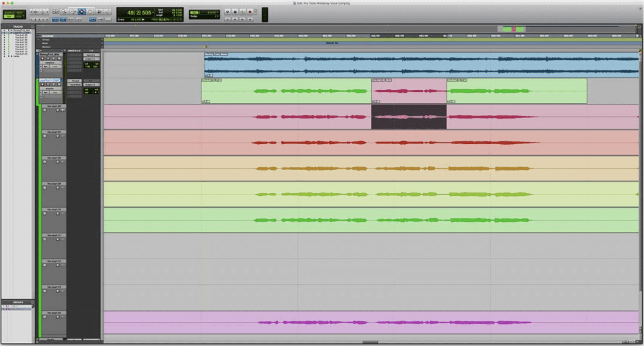
Task: Click up-arrow copy button on Vox.dup1.10 lane
Action: click(63, 213)
